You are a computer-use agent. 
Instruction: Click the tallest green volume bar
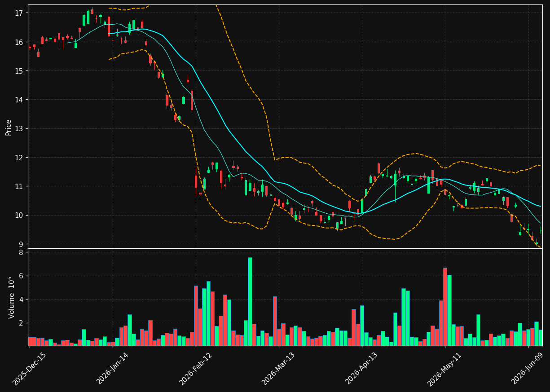(250, 302)
